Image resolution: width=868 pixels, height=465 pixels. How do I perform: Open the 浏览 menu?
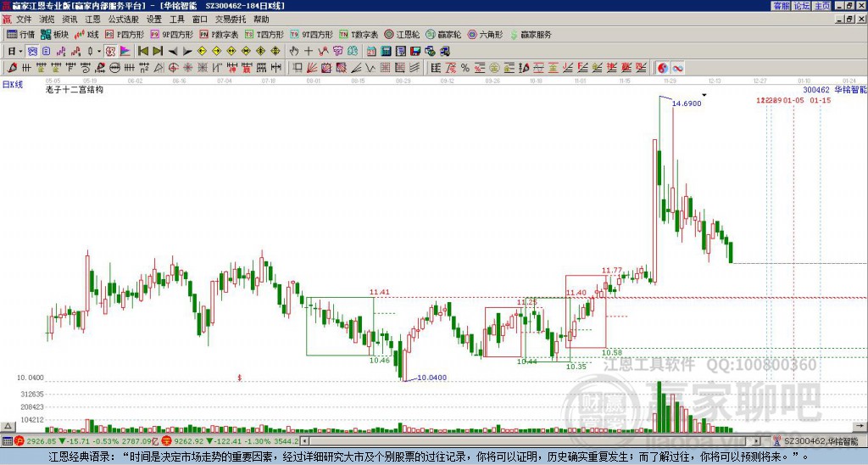[x=47, y=20]
